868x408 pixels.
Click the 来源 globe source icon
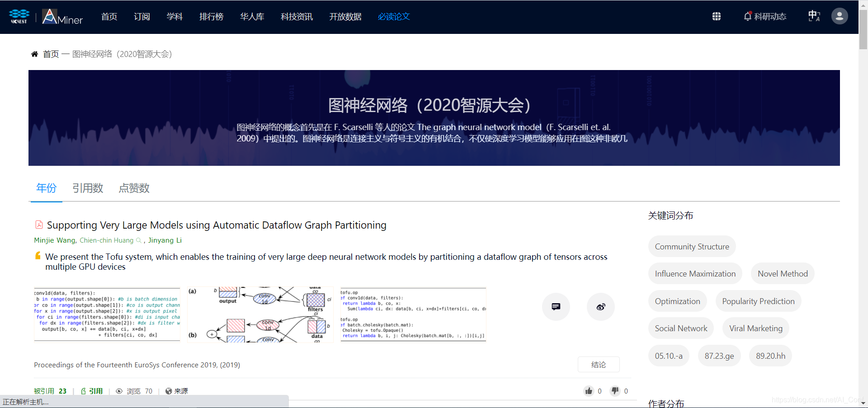click(169, 391)
